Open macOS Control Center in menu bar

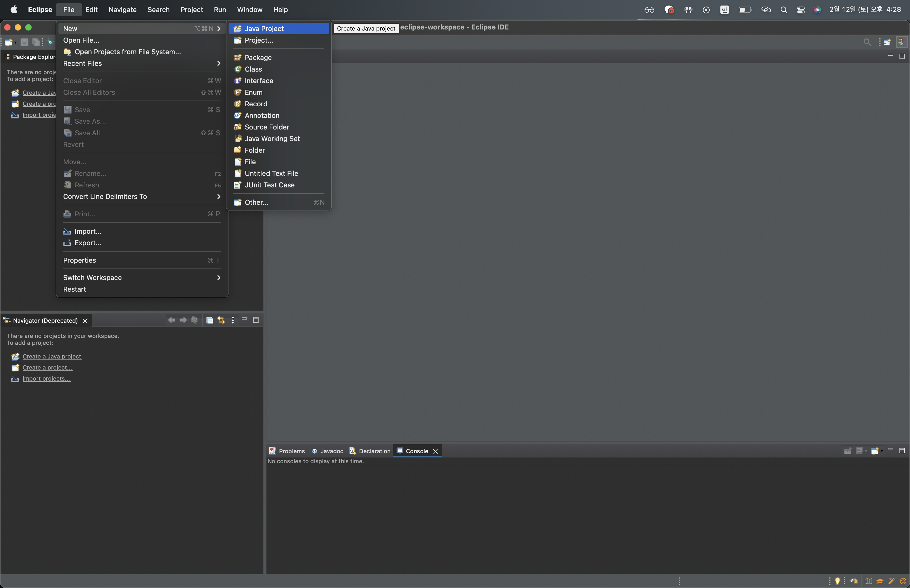tap(801, 9)
